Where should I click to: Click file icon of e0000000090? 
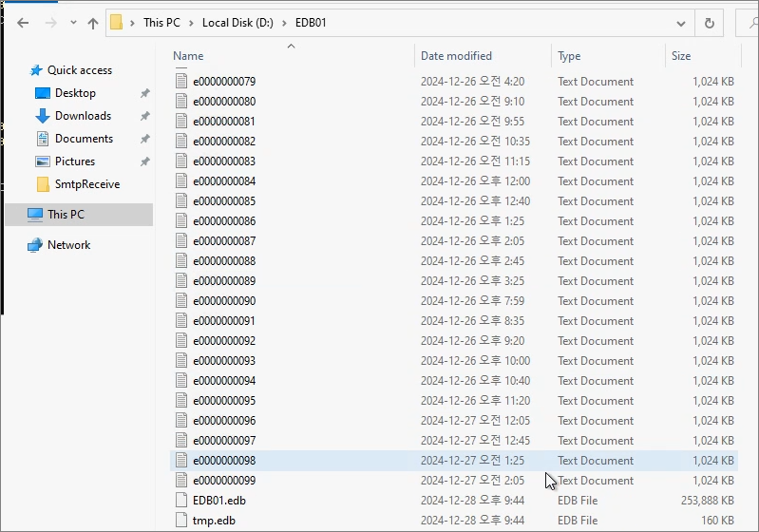click(x=181, y=300)
